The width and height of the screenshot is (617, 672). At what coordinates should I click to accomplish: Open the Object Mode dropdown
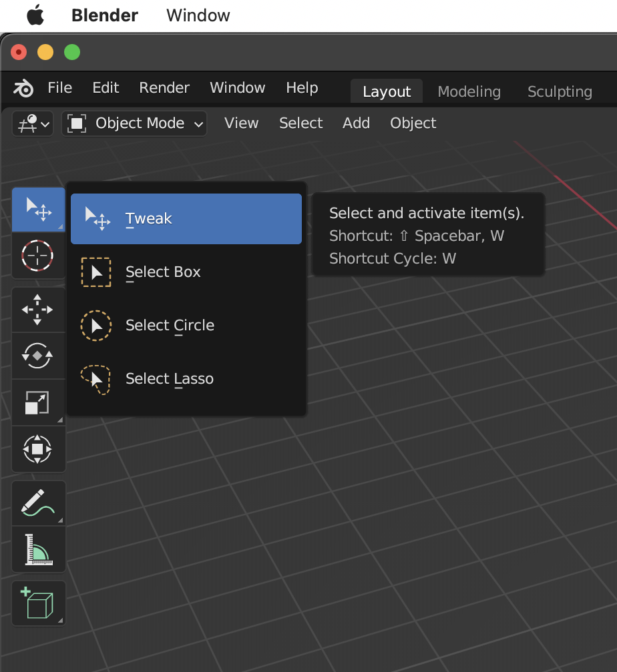pyautogui.click(x=134, y=123)
